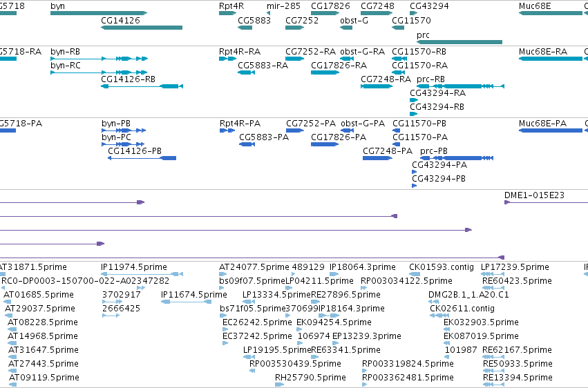
Task: Click the CG5883-RA transcript
Action: [247, 72]
